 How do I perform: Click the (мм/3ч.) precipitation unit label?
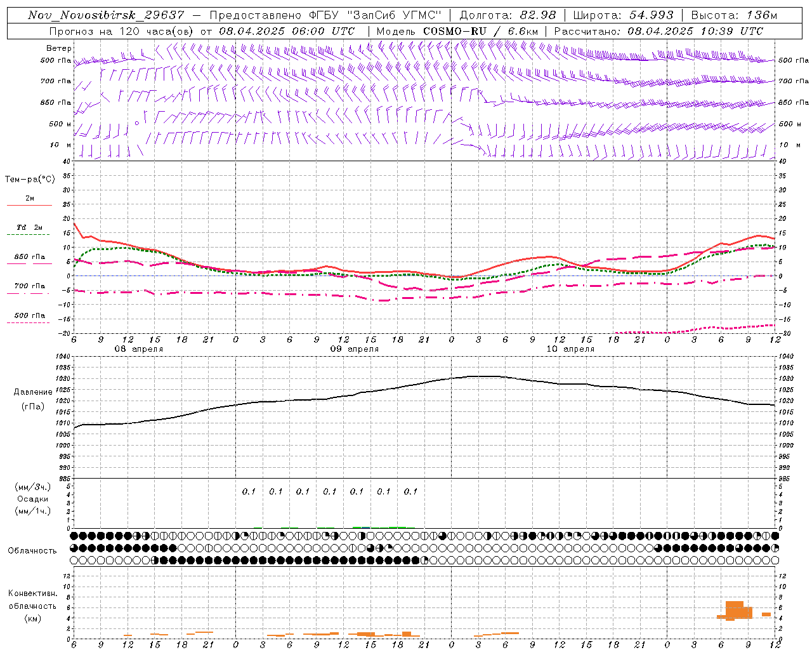point(33,487)
